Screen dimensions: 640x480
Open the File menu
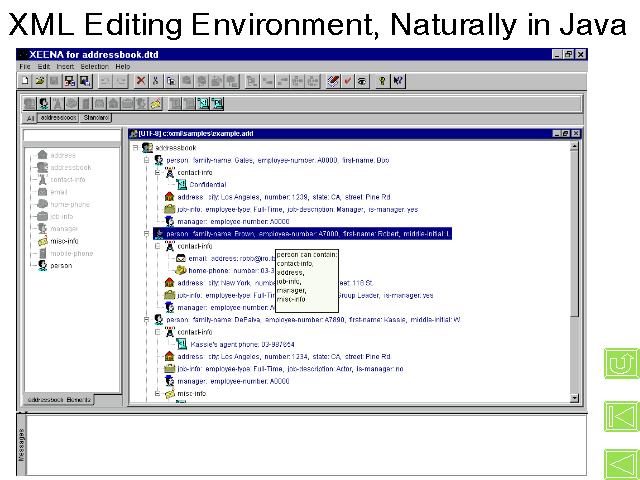click(24, 66)
